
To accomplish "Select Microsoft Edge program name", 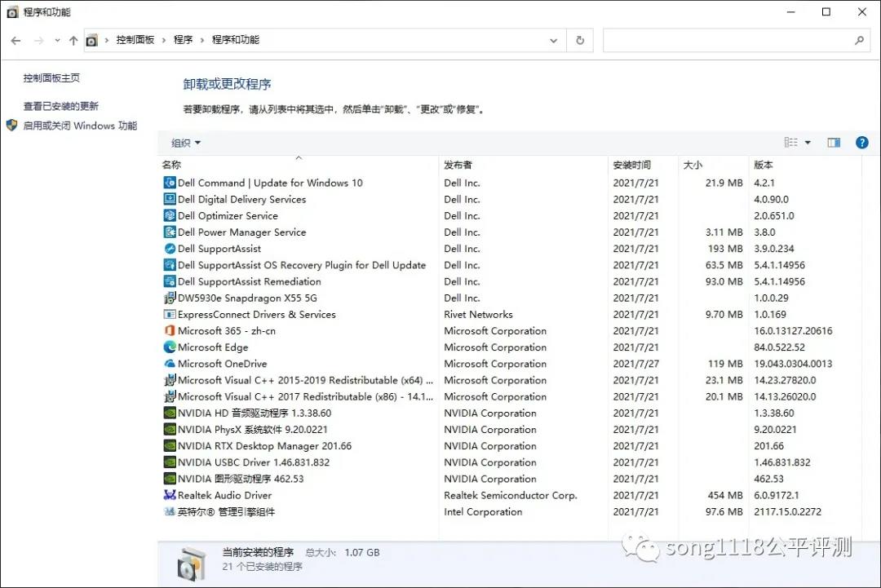I will 213,347.
